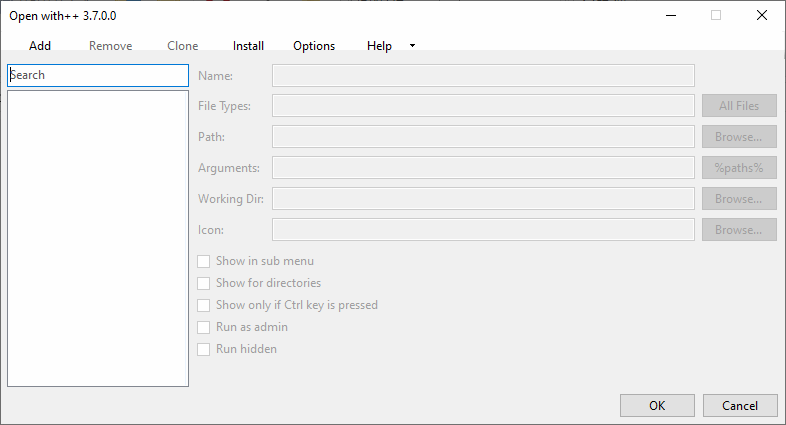Toggle the Run hidden checkbox
Image resolution: width=786 pixels, height=425 pixels.
[x=204, y=349]
